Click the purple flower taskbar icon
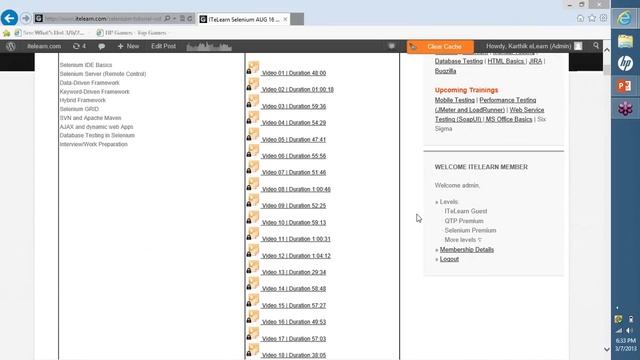640x360 pixels. [x=625, y=109]
